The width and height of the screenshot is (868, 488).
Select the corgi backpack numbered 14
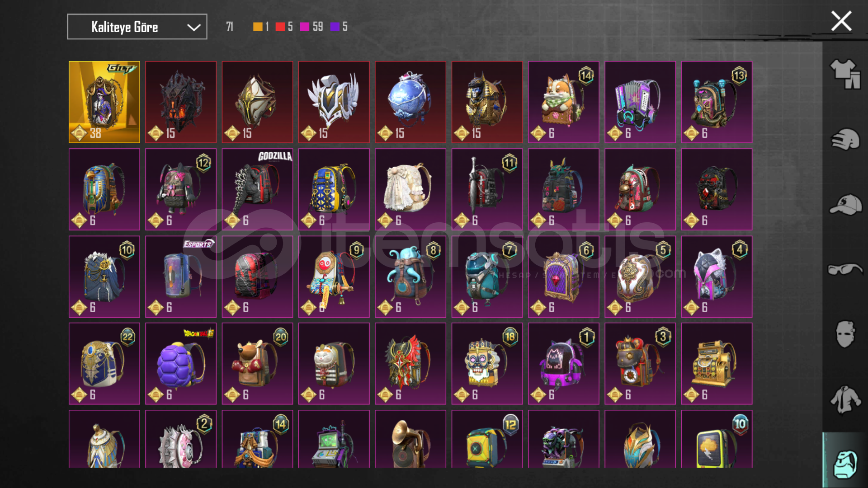[x=563, y=102]
